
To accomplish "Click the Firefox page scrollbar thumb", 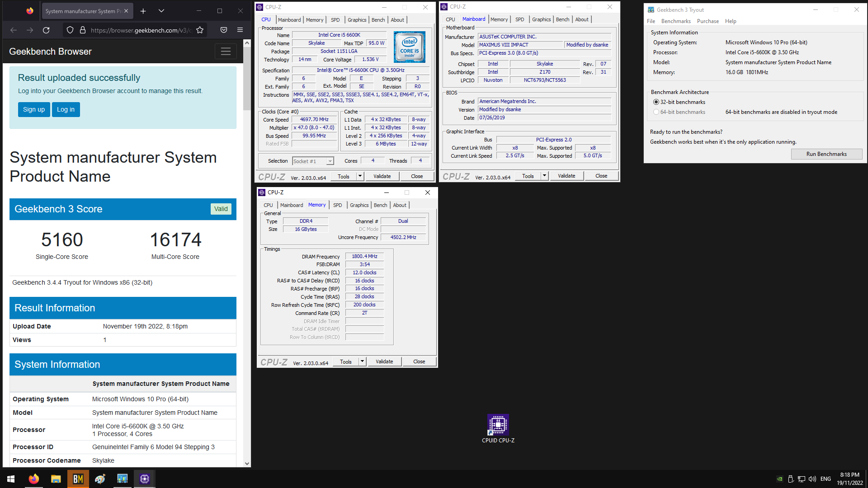I will click(x=247, y=79).
